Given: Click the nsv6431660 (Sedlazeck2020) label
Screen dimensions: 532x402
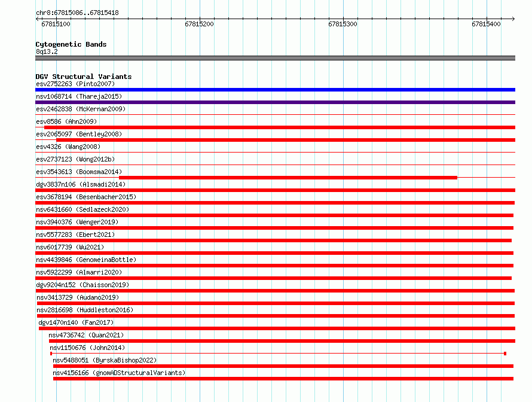Looking at the screenshot, I should pos(82,209).
